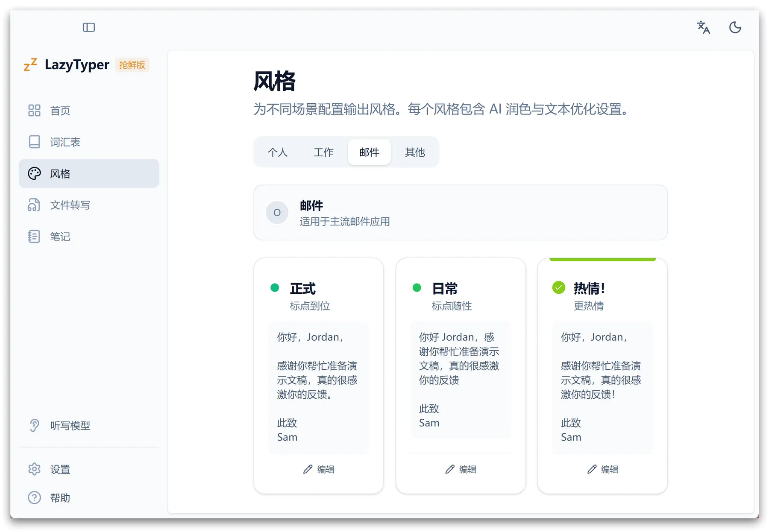769x532 pixels.
Task: Edit the 日常 style
Action: [x=461, y=470]
